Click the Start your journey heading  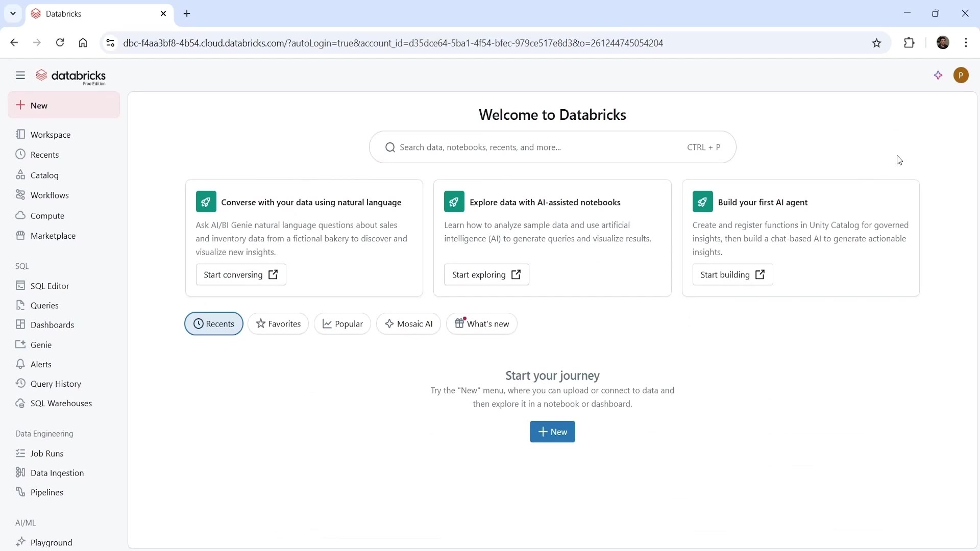click(552, 375)
